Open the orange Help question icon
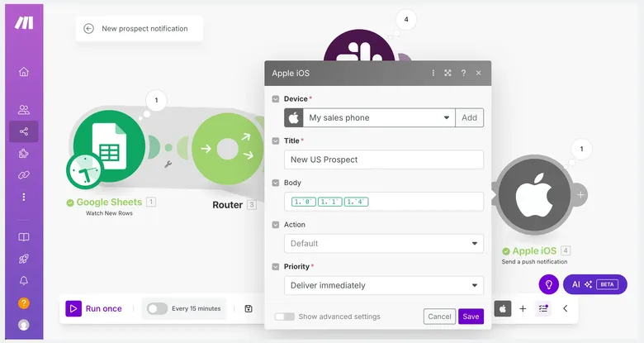The width and height of the screenshot is (644, 343). (24, 303)
